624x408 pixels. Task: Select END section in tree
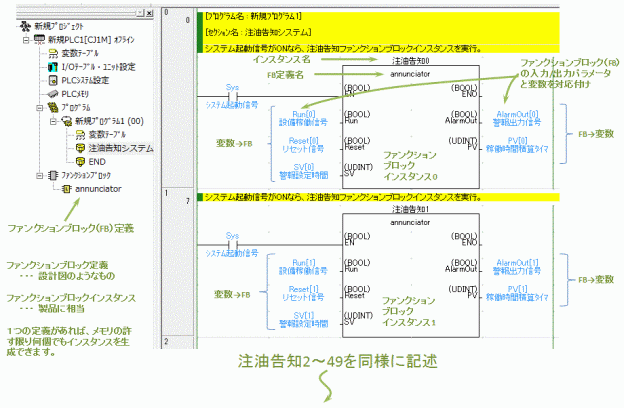click(97, 162)
